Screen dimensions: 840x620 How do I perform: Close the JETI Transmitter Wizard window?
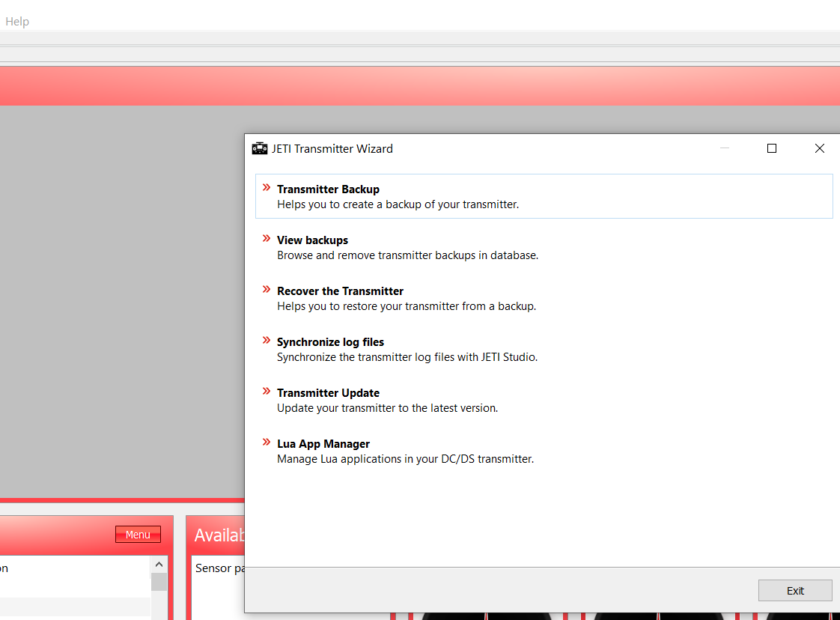(x=820, y=148)
